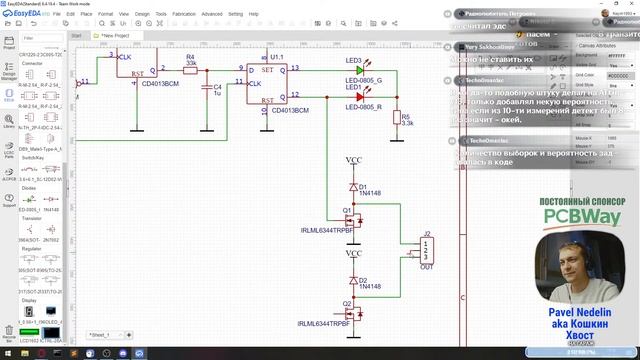Open the LCSC Parts panel
Image resolution: width=640 pixels, height=360 pixels.
point(9,150)
